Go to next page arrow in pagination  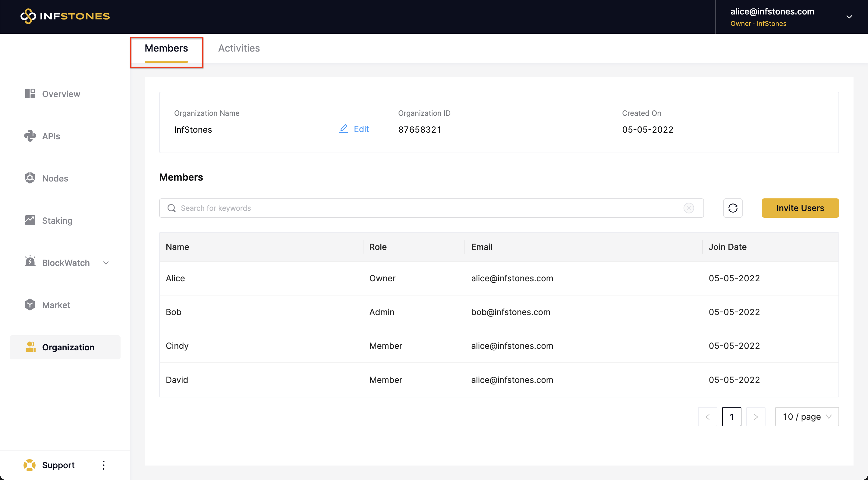756,417
